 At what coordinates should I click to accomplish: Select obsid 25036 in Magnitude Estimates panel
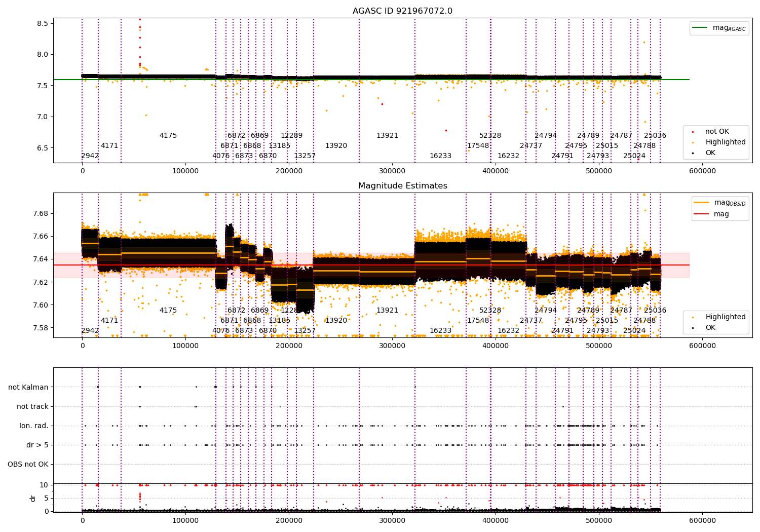tap(655, 311)
